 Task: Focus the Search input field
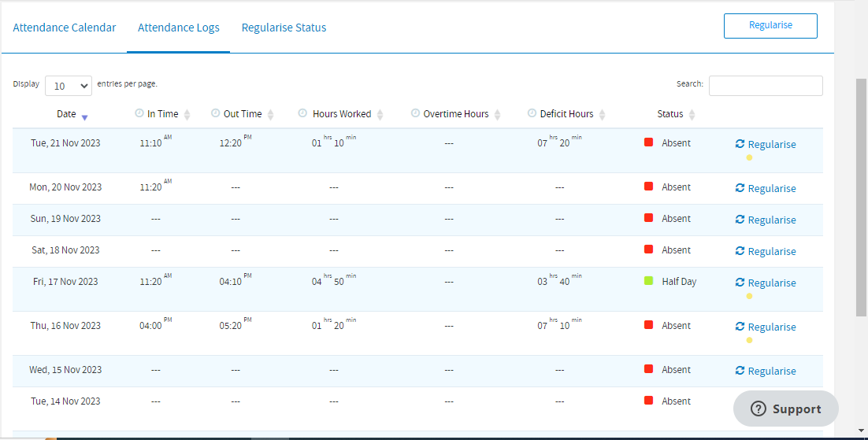click(x=766, y=86)
